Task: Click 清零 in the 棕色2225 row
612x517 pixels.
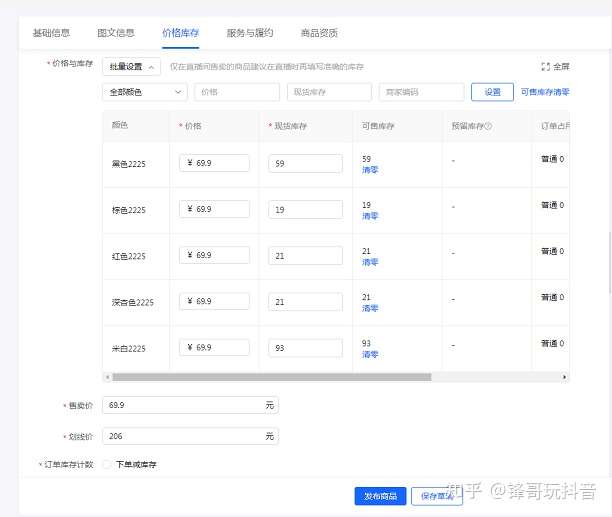Action: point(370,216)
